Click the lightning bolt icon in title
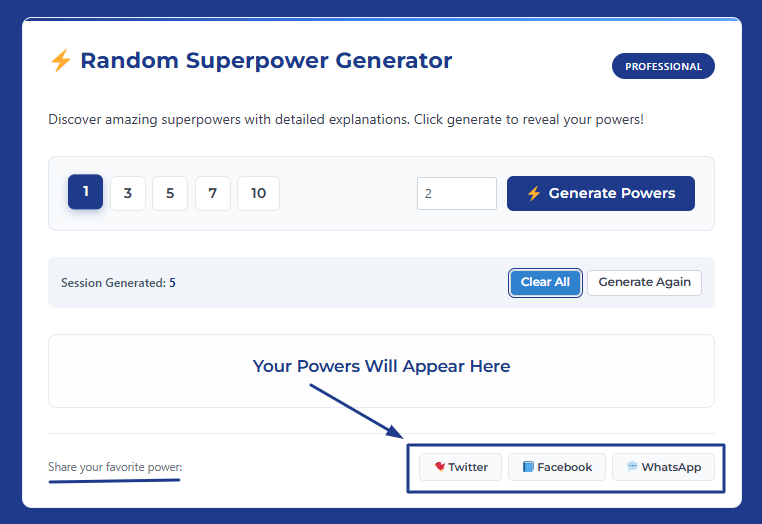This screenshot has height=524, width=762. click(x=60, y=61)
